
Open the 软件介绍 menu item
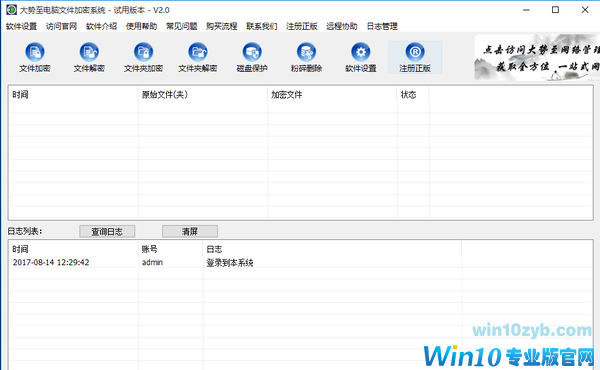(101, 26)
